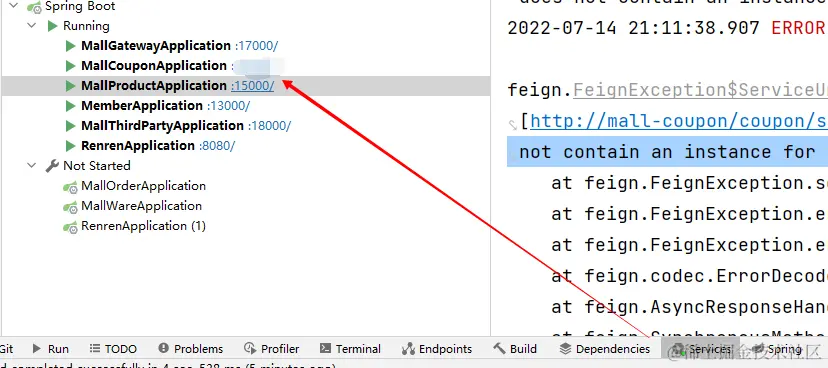Click the green run icon beside Running

[52, 25]
